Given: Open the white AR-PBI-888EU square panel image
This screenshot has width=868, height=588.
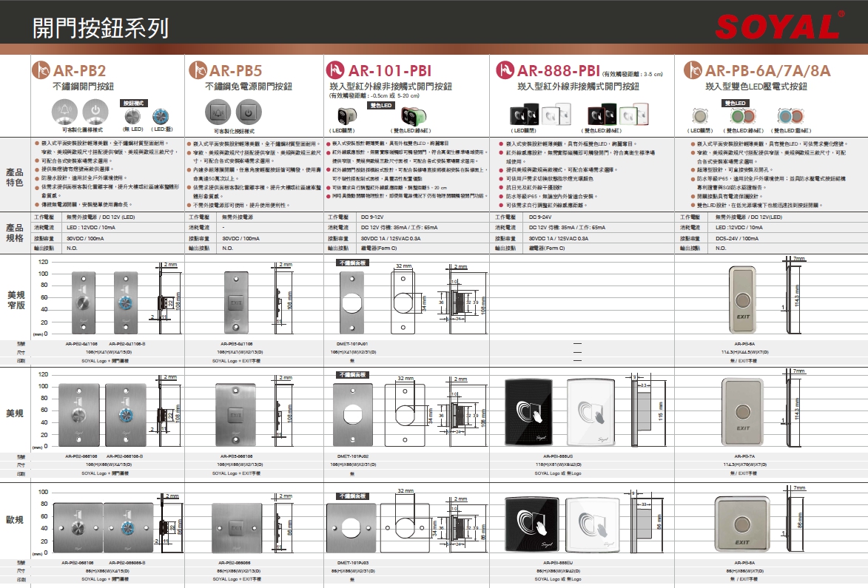Looking at the screenshot, I should click(x=593, y=525).
